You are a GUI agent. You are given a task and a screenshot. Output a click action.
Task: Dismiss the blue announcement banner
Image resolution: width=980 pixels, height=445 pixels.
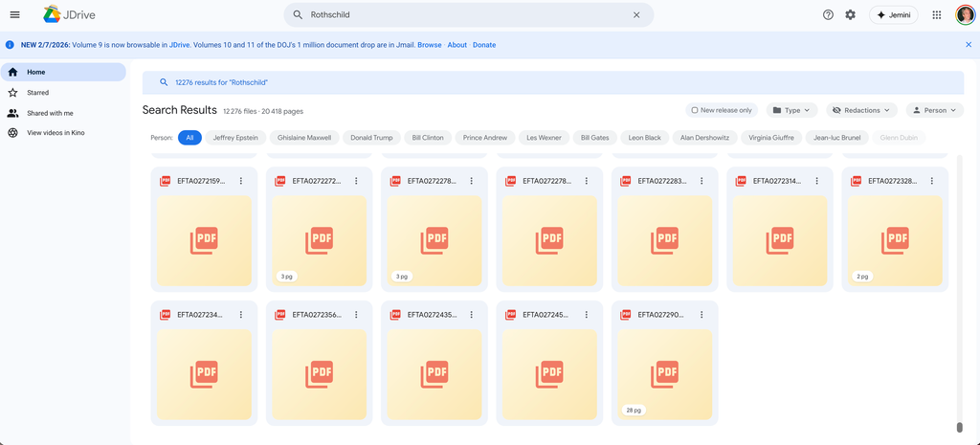coord(968,45)
